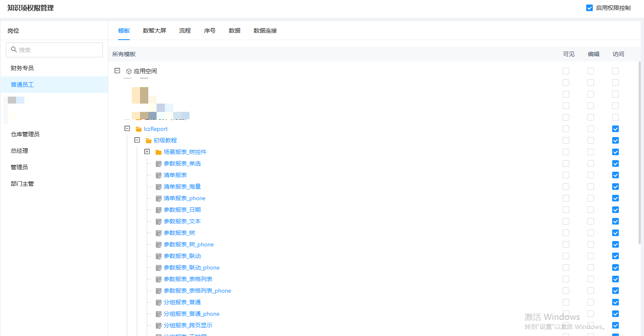
Task: Click the lczReport folder icon
Action: [139, 129]
